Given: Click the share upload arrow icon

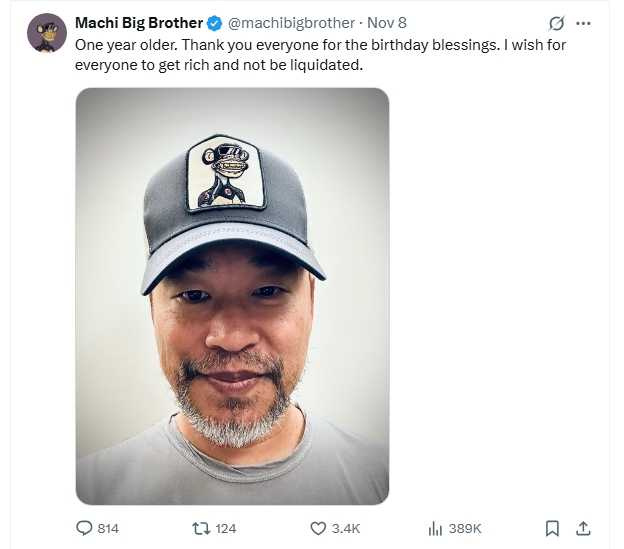Looking at the screenshot, I should [x=584, y=528].
